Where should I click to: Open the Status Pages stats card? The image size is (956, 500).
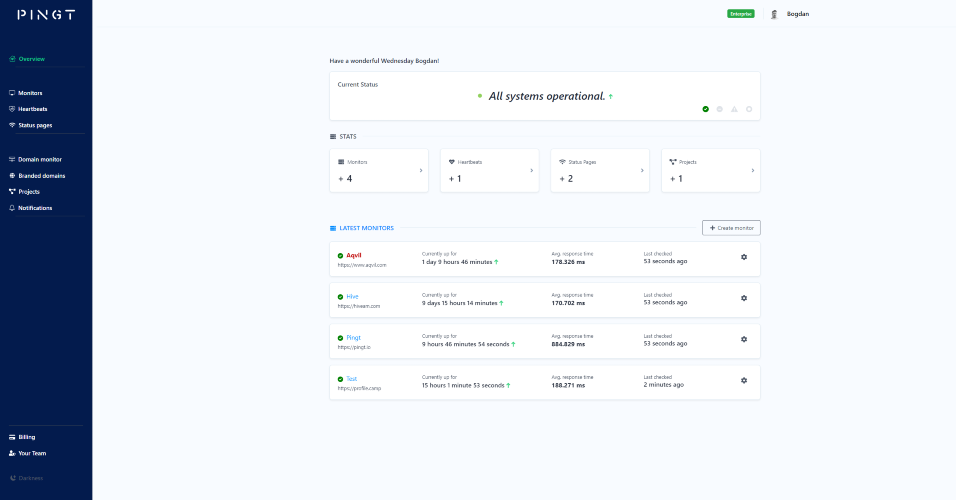pyautogui.click(x=600, y=171)
